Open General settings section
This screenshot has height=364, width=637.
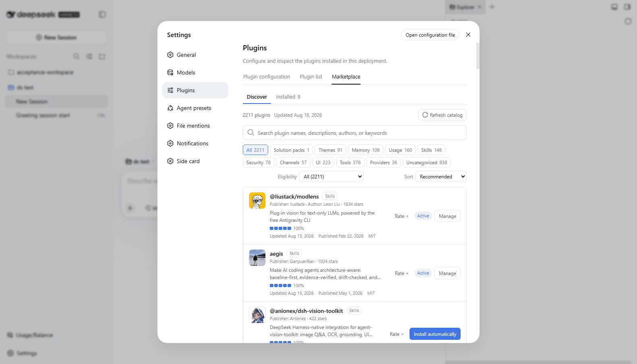195,55
